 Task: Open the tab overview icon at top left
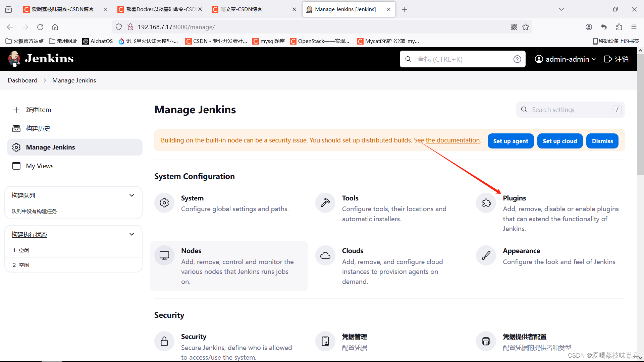8,9
